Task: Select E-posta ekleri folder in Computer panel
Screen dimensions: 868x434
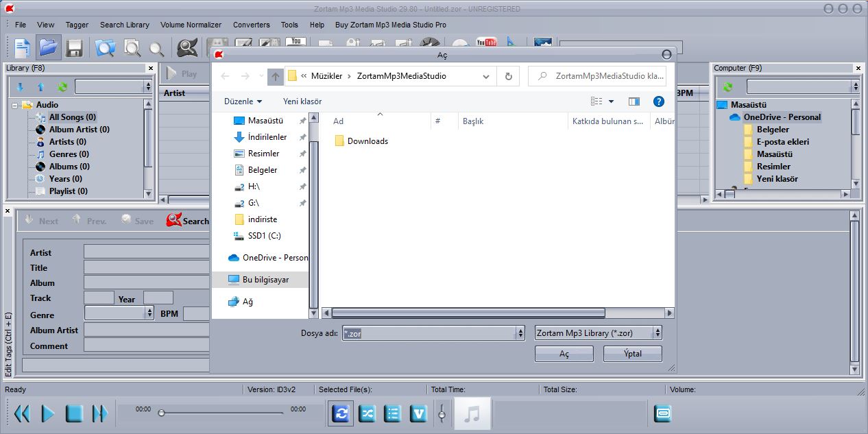Action: pos(783,142)
